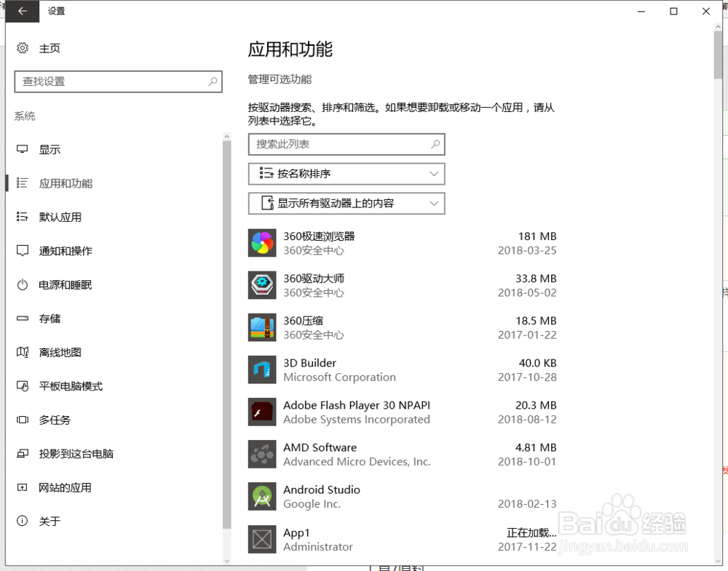Select the AMD Software app name

[320, 447]
